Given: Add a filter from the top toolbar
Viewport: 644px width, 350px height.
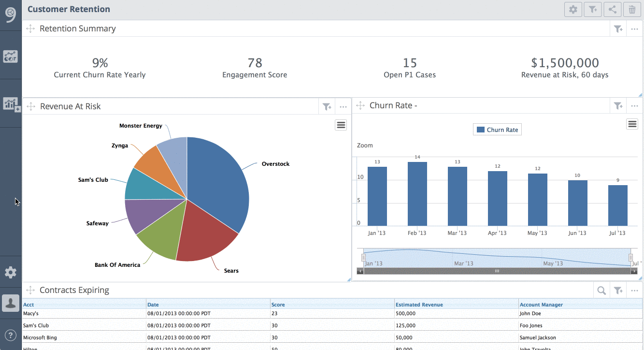Looking at the screenshot, I should coord(593,9).
